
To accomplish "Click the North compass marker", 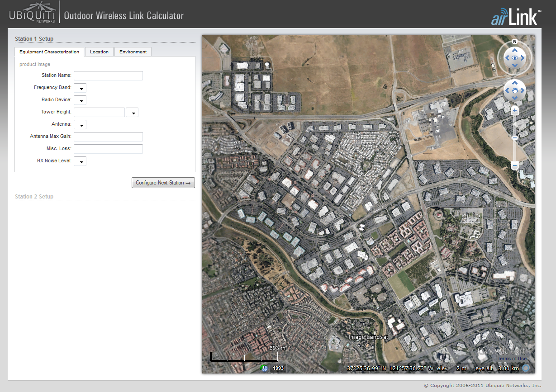I will pyautogui.click(x=515, y=42).
